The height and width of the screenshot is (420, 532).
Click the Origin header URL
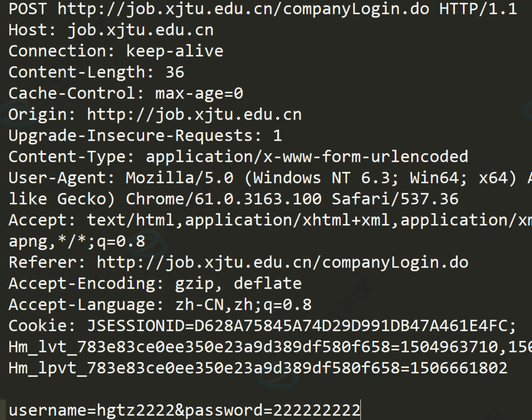194,115
